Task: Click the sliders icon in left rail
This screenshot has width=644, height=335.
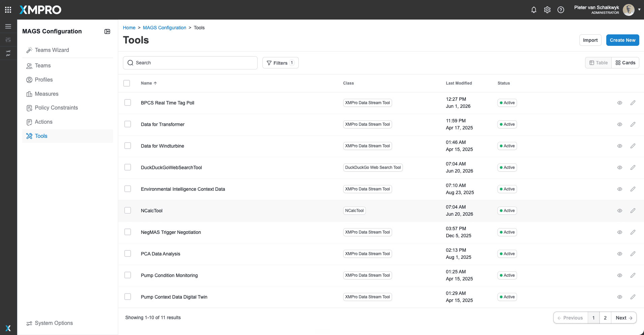Action: pyautogui.click(x=8, y=40)
